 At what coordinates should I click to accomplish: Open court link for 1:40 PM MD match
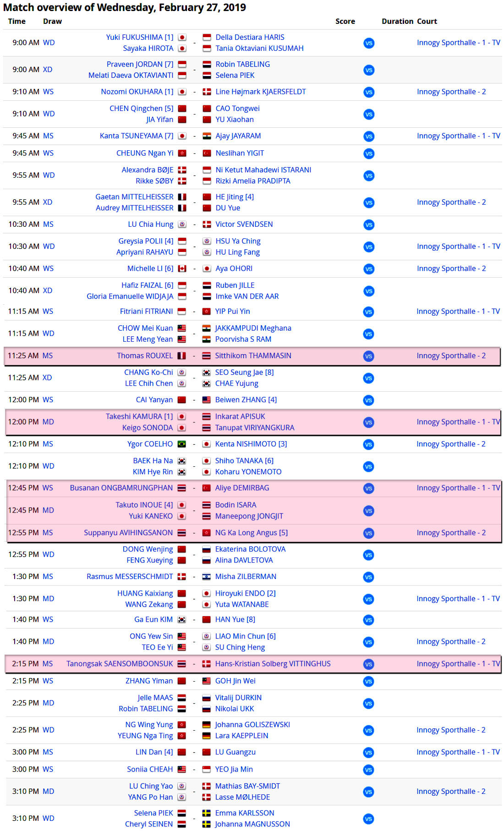[451, 641]
